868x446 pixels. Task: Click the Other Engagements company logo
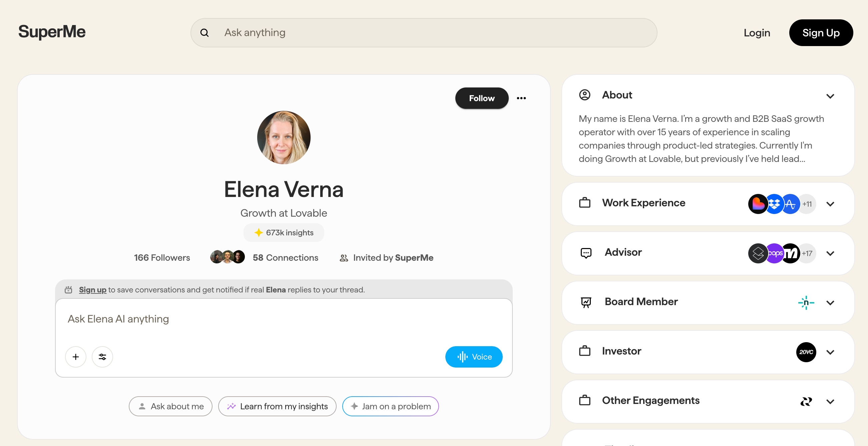click(806, 401)
